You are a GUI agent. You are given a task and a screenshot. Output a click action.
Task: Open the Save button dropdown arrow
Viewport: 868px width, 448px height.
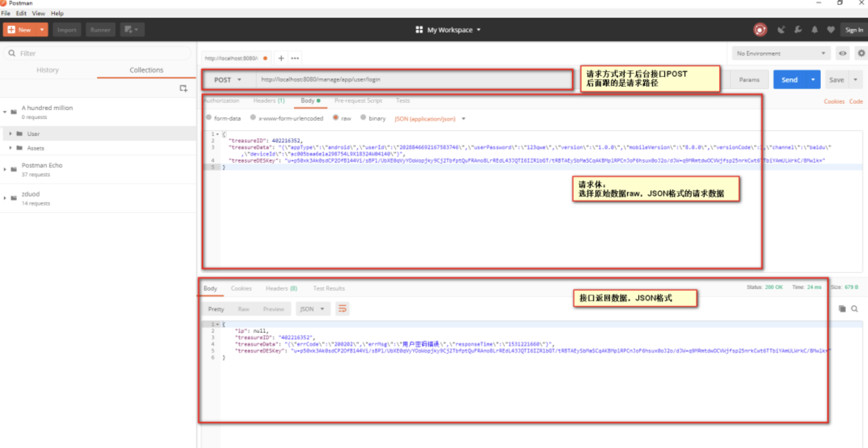[x=855, y=80]
